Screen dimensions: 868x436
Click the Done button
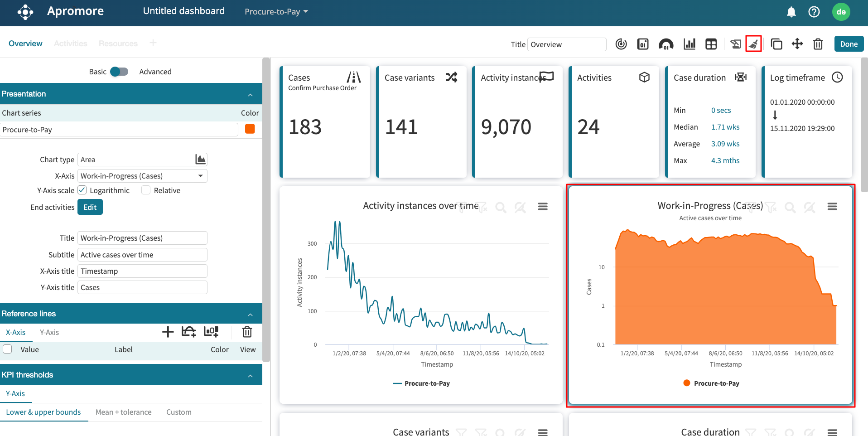click(x=849, y=44)
